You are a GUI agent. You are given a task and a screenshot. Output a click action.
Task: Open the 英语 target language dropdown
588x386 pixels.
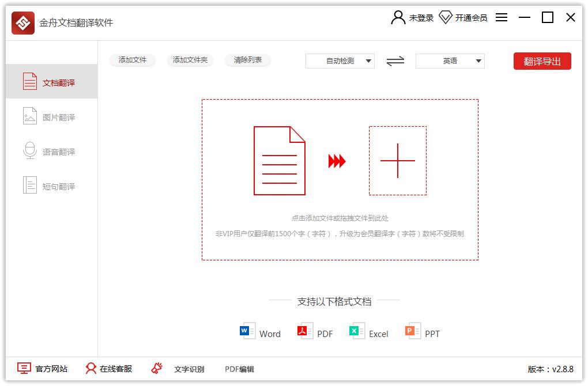450,61
